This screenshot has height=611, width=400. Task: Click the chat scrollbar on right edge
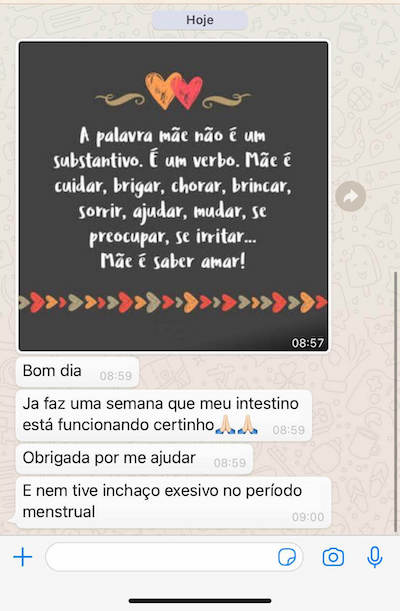396,401
